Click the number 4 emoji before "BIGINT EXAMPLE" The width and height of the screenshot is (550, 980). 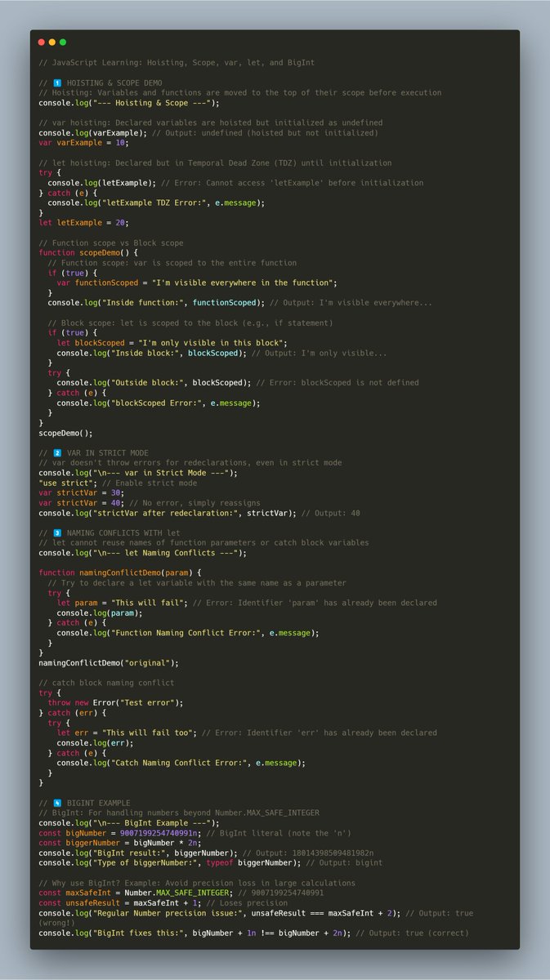pos(57,803)
